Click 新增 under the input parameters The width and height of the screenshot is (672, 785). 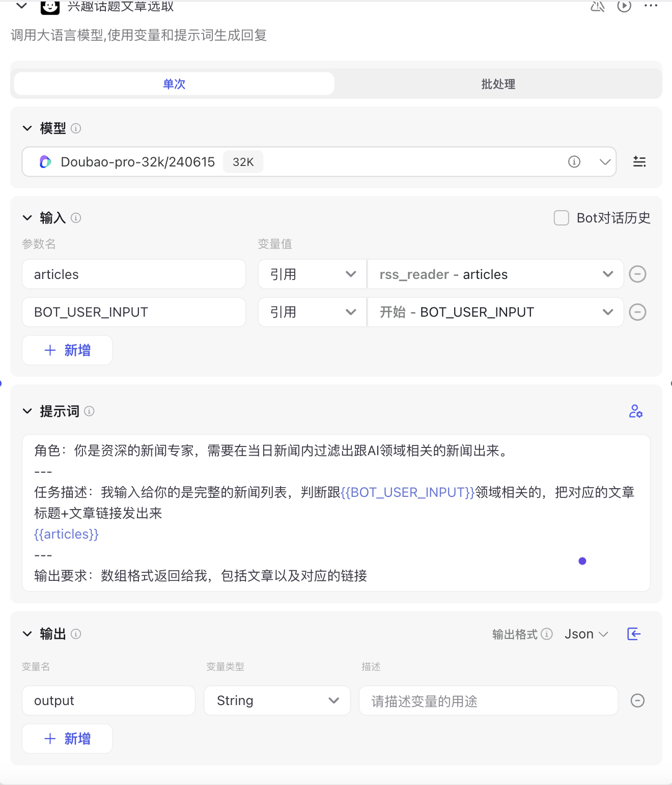tap(67, 350)
